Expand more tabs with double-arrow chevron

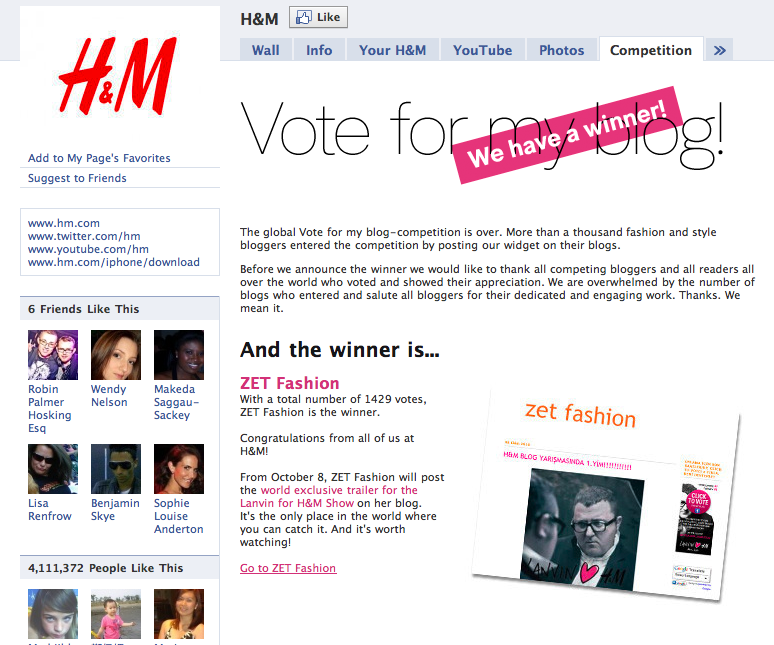(719, 50)
